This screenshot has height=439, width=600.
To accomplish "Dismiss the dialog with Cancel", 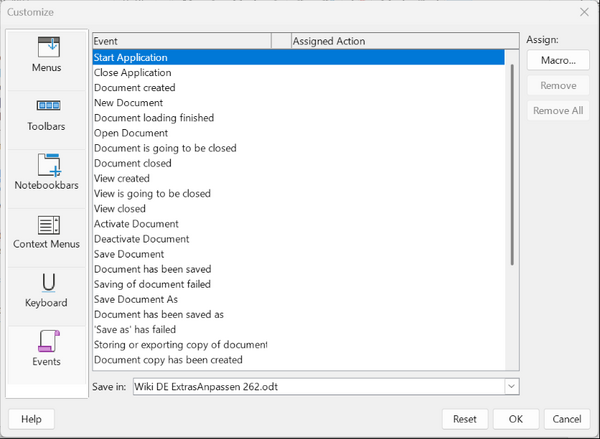I will [x=567, y=419].
